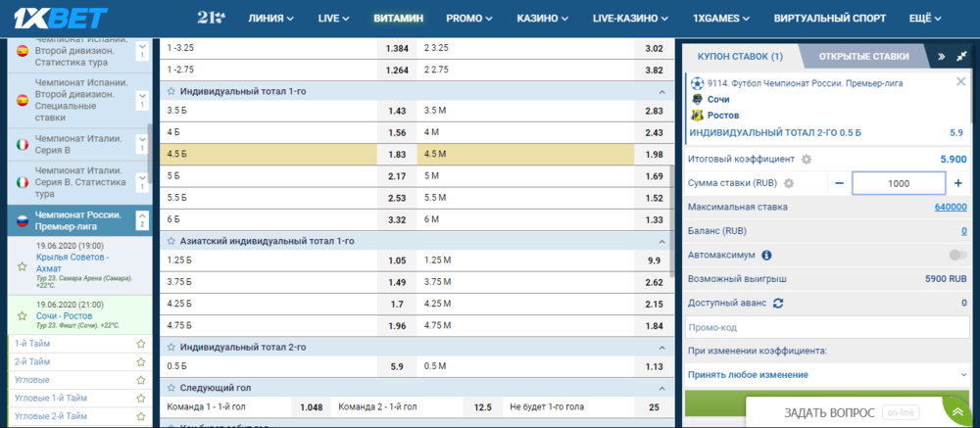980x428 pixels.
Task: Open the LIVE-КАЗИНО dropdown menu
Action: click(630, 19)
